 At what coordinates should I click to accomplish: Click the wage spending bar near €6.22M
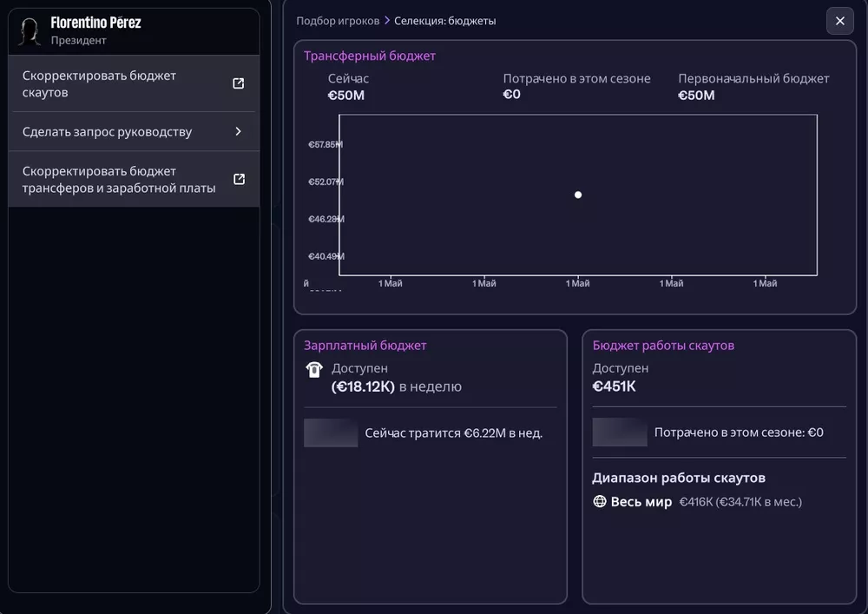(x=331, y=432)
